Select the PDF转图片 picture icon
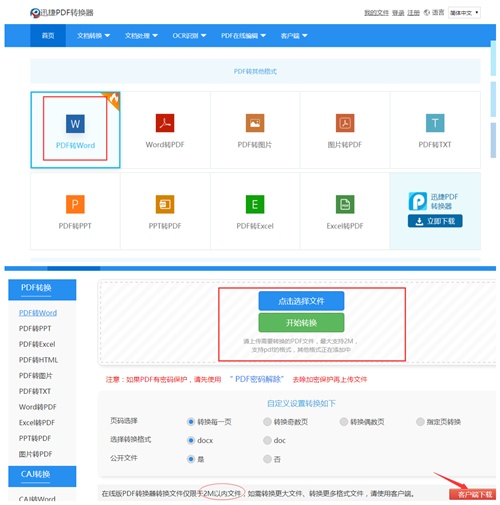The image size is (500, 505). click(x=255, y=123)
